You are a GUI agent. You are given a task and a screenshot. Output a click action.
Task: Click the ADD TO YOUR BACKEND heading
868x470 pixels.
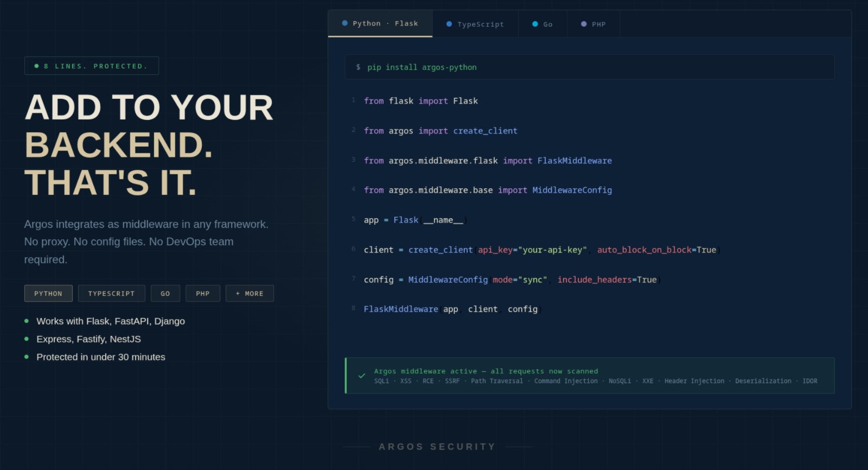[149, 145]
